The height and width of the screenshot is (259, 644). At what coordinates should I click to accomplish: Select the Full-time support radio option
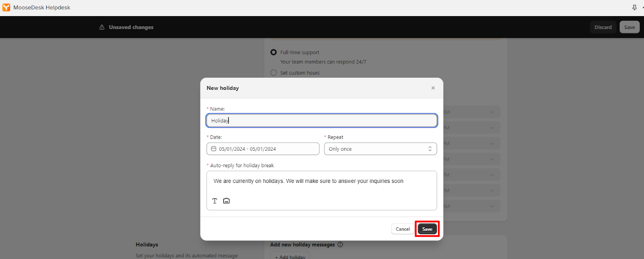pyautogui.click(x=274, y=52)
